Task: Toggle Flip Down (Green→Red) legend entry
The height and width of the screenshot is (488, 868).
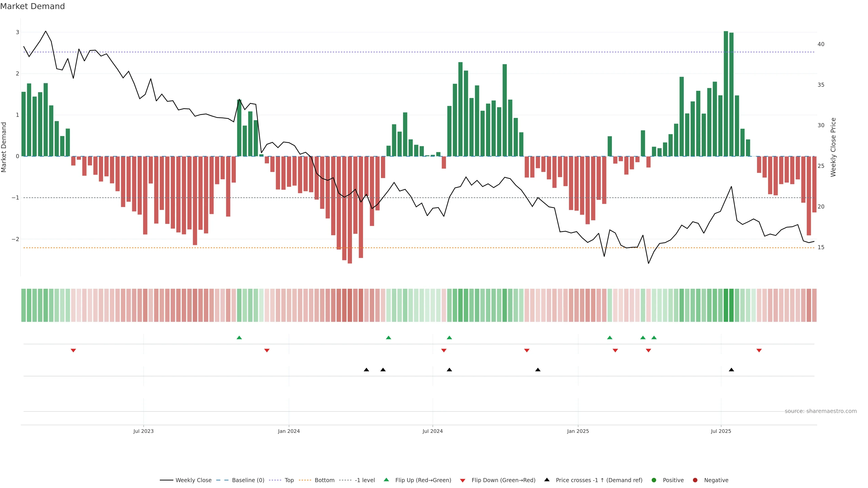Action: pyautogui.click(x=503, y=480)
